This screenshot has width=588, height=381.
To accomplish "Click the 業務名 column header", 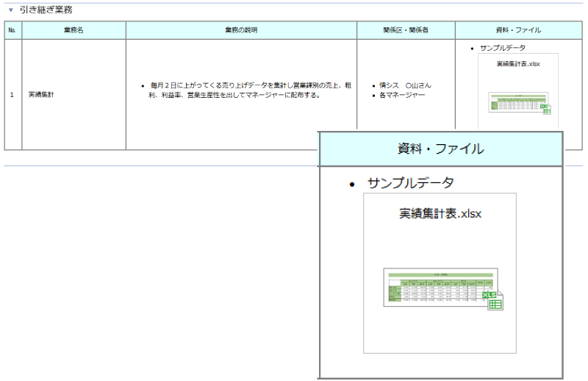I will [74, 30].
